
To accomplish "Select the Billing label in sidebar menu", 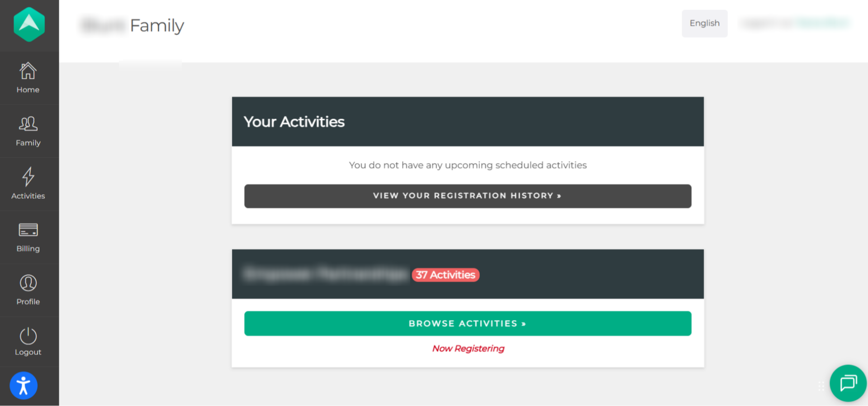I will [x=28, y=248].
